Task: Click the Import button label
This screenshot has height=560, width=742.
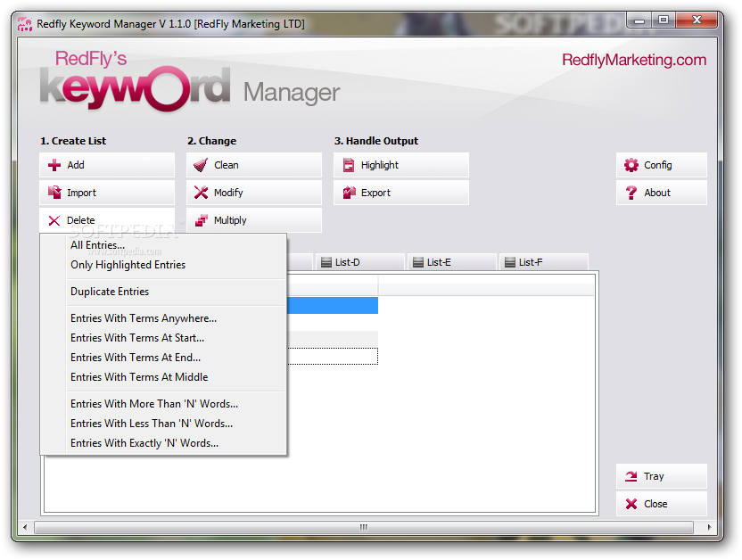Action: tap(81, 193)
